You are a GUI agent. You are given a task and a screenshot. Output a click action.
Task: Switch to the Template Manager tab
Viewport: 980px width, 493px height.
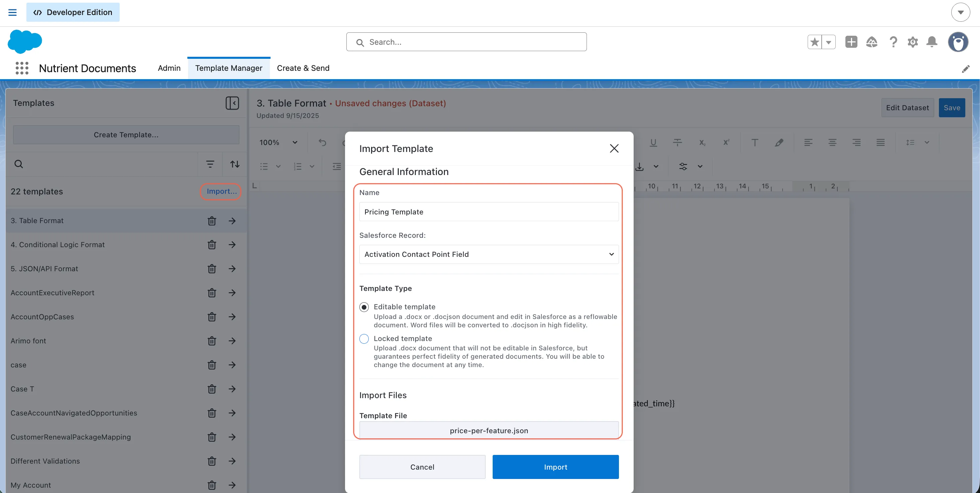229,68
